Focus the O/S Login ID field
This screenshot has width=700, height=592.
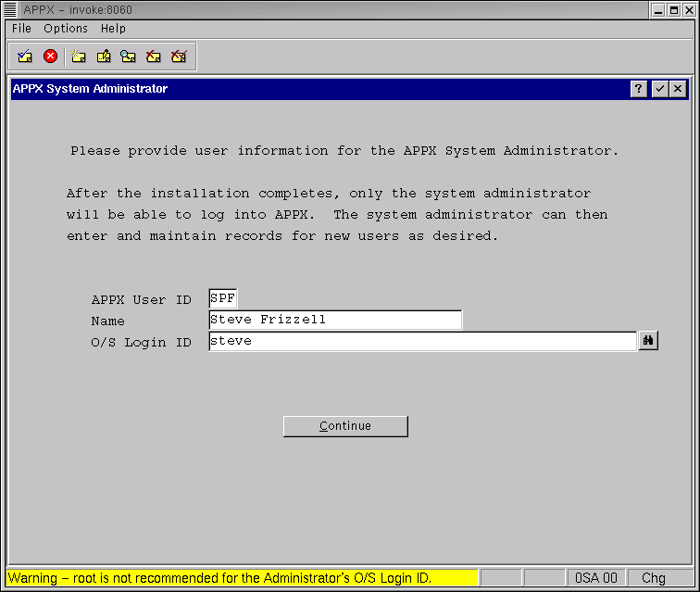point(423,341)
